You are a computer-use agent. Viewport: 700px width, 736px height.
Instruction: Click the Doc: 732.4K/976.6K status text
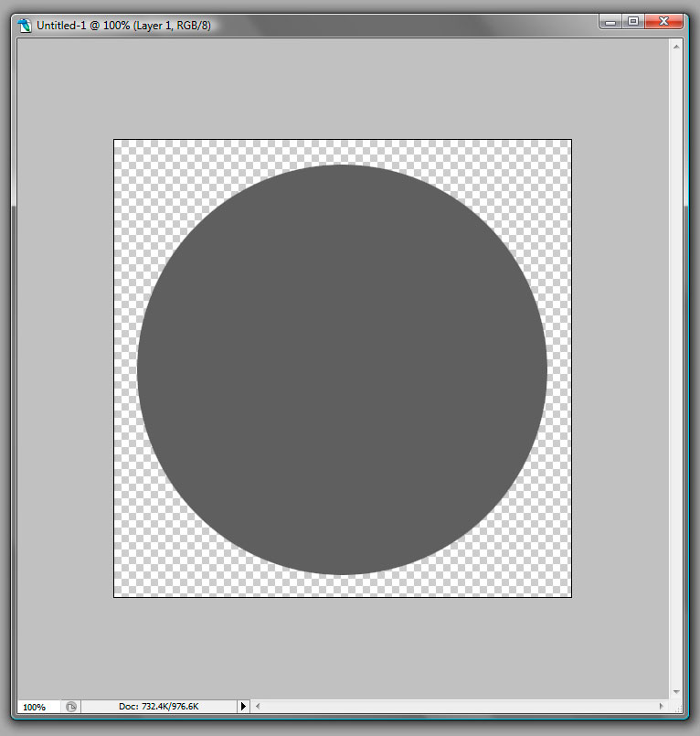click(x=159, y=706)
